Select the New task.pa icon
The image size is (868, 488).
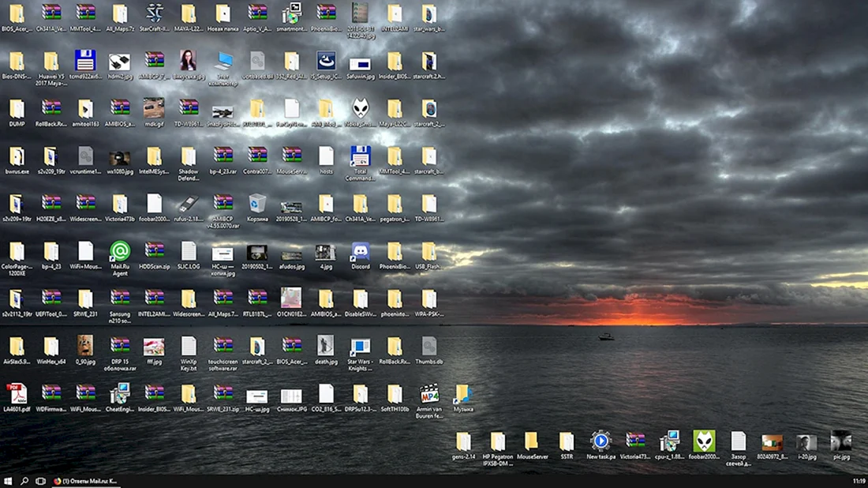600,445
